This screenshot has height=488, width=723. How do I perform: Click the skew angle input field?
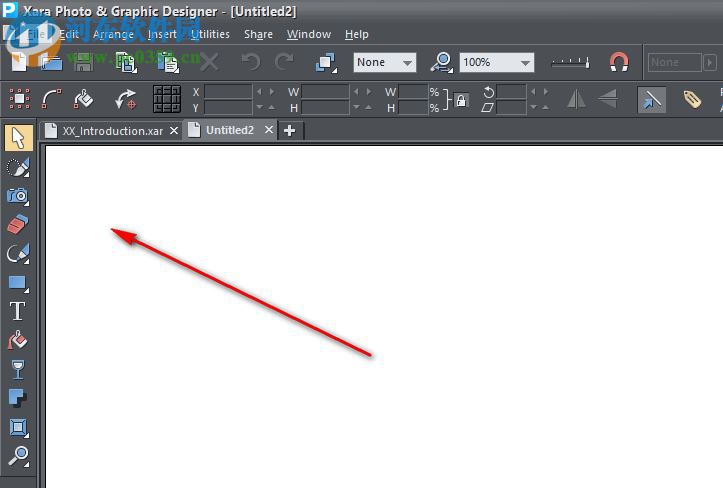coord(511,107)
